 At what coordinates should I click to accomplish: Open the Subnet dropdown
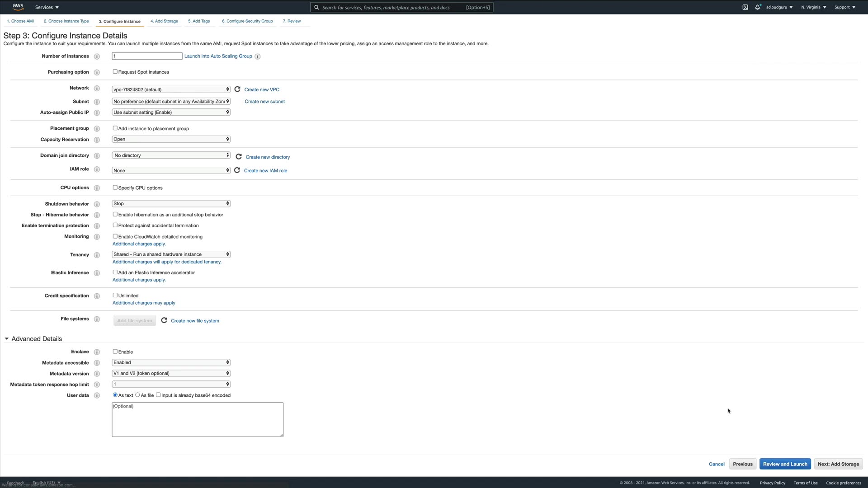point(171,101)
